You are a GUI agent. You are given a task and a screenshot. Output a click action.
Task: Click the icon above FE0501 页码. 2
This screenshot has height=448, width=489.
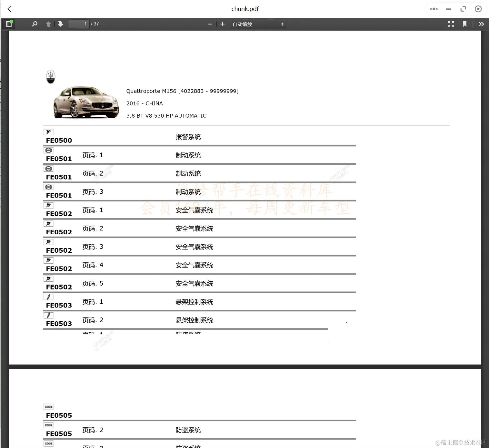[48, 169]
